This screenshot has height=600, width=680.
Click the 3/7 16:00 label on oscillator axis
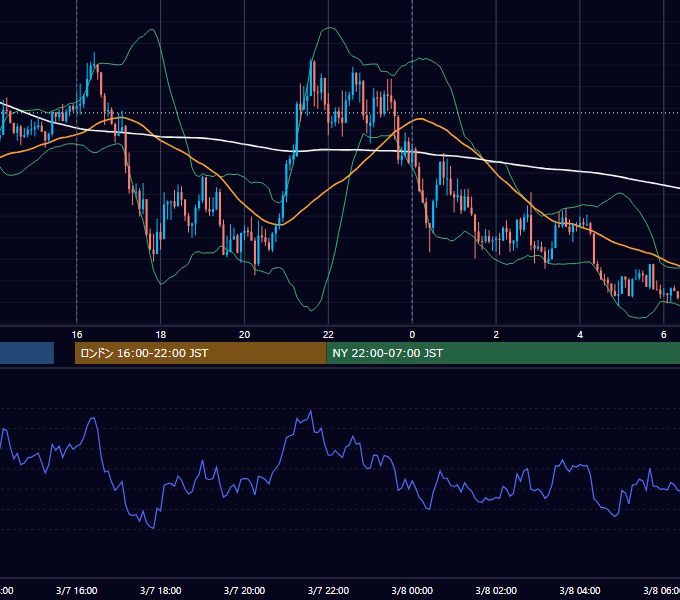[77, 590]
